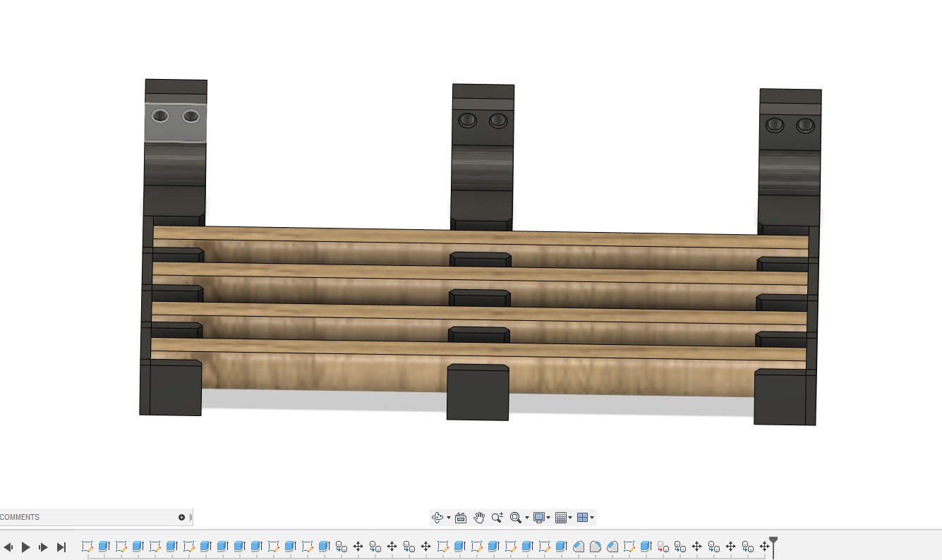Viewport: 942px width, 560px height.
Task: Jump to the end of timeline
Action: tap(61, 547)
